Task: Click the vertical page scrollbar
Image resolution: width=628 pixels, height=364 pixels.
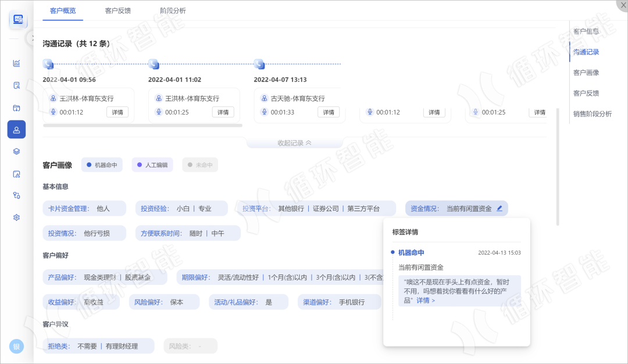Action: [558, 166]
